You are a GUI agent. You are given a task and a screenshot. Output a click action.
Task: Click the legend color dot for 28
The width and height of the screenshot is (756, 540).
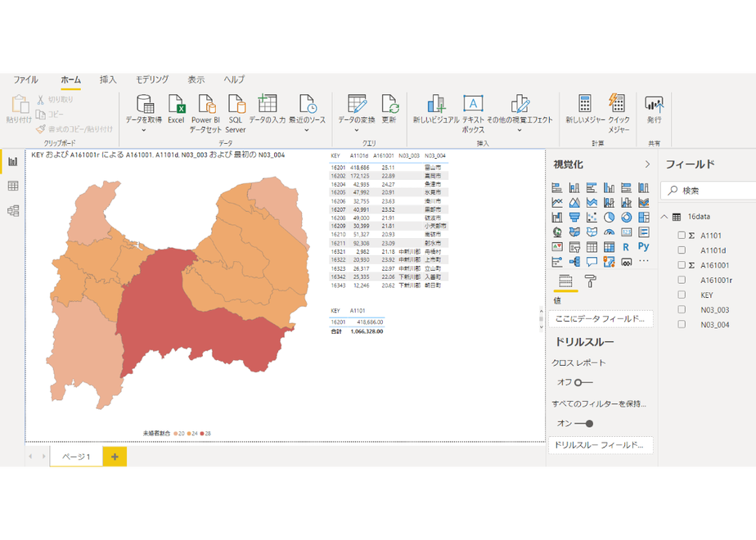(x=202, y=434)
